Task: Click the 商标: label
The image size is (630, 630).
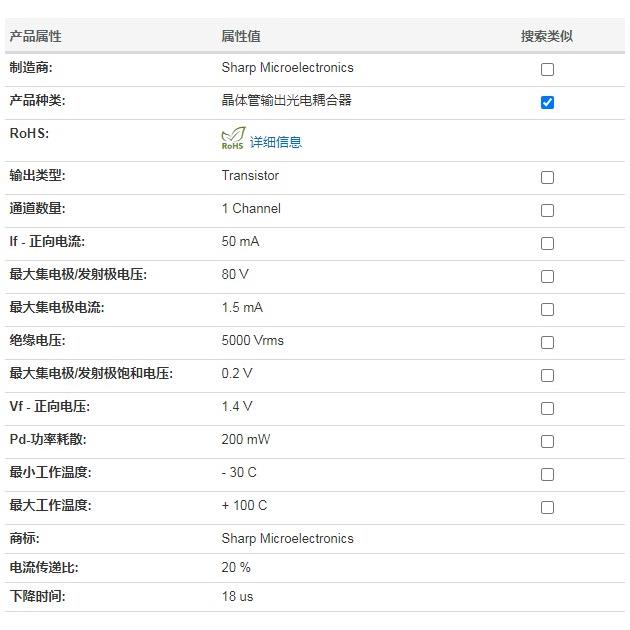Action: (x=25, y=538)
